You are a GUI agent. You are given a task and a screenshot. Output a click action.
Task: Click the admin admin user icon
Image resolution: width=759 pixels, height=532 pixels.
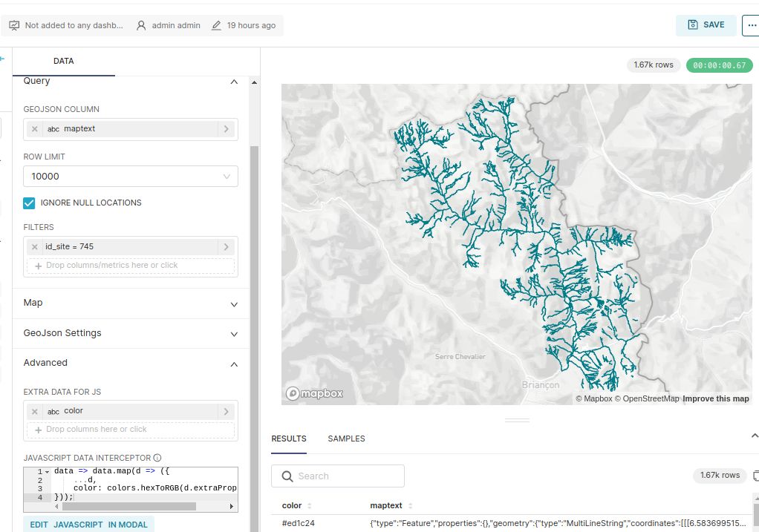pyautogui.click(x=141, y=25)
